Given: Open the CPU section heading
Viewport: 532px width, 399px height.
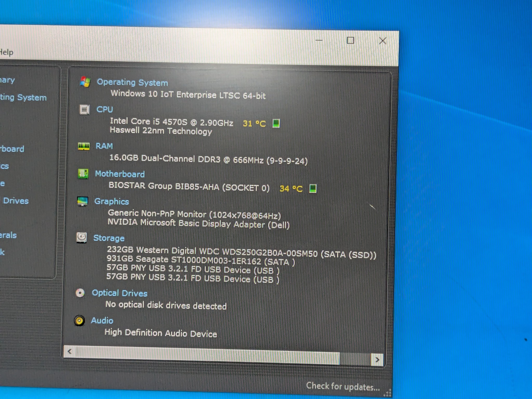Looking at the screenshot, I should [105, 109].
